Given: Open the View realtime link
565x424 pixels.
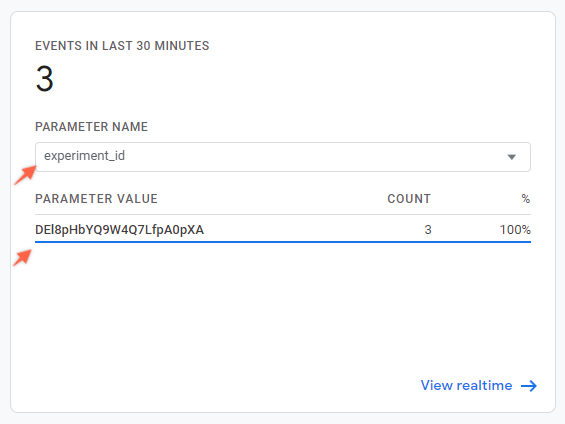Looking at the screenshot, I should (x=479, y=385).
